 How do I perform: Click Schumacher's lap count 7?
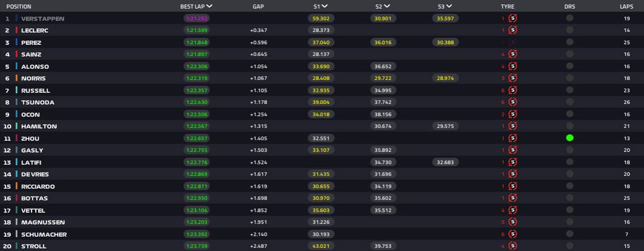(626, 234)
